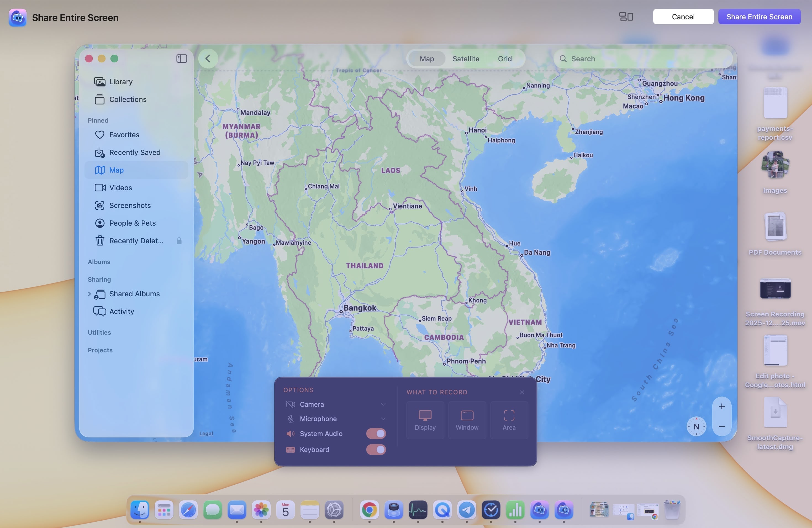This screenshot has width=812, height=528.
Task: Open the Trash in the Dock
Action: click(672, 510)
